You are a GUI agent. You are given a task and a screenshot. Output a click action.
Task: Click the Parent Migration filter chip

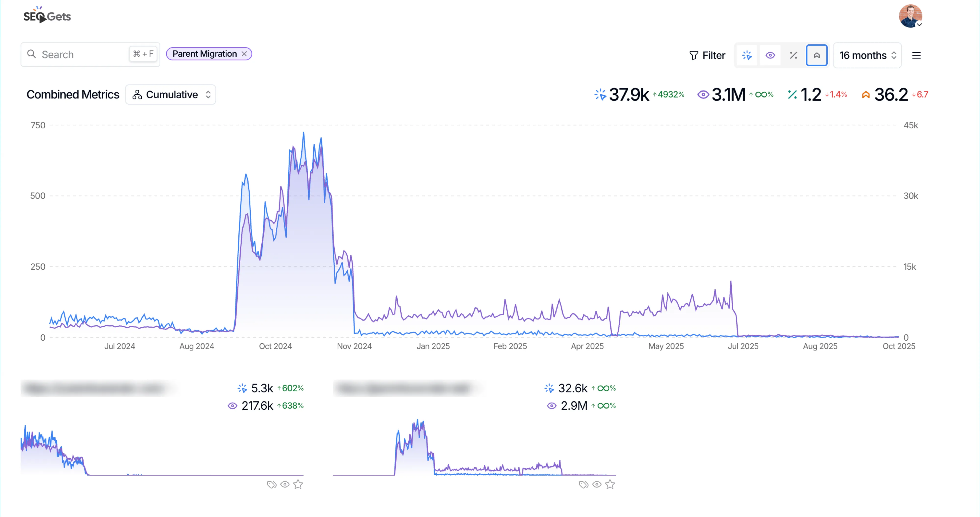click(x=204, y=54)
